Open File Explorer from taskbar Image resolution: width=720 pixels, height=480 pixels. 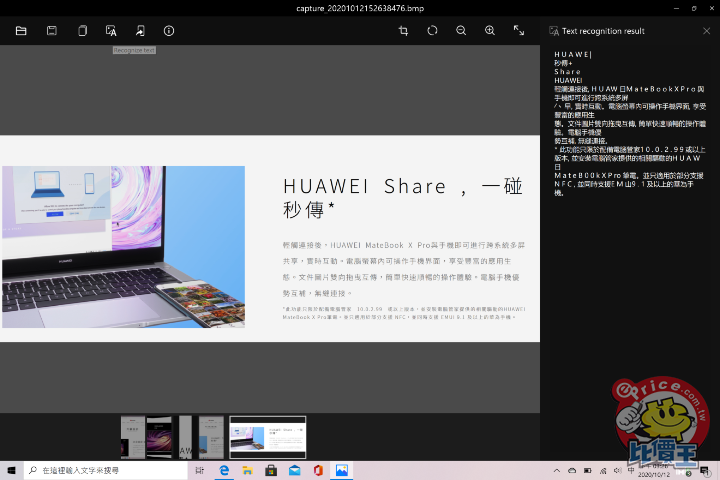click(248, 470)
